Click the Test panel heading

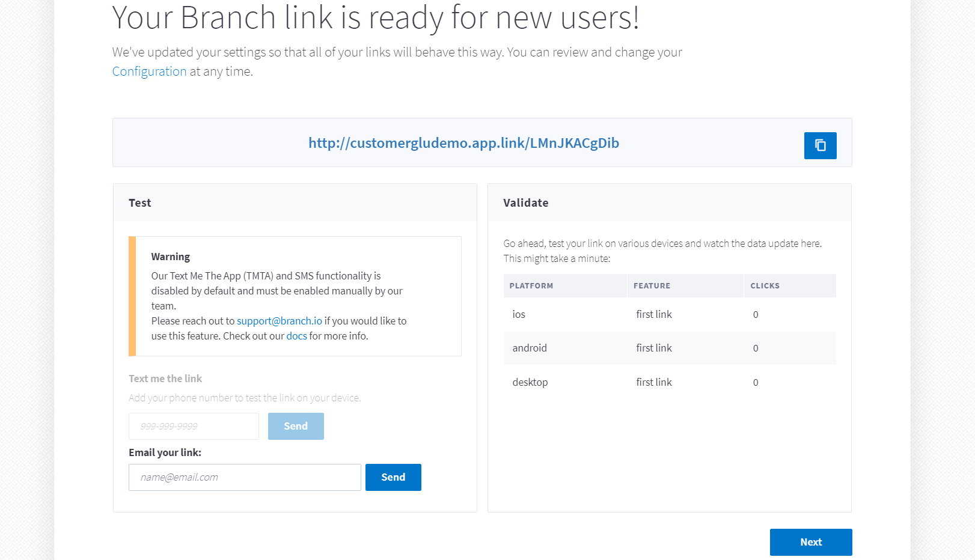pos(140,203)
